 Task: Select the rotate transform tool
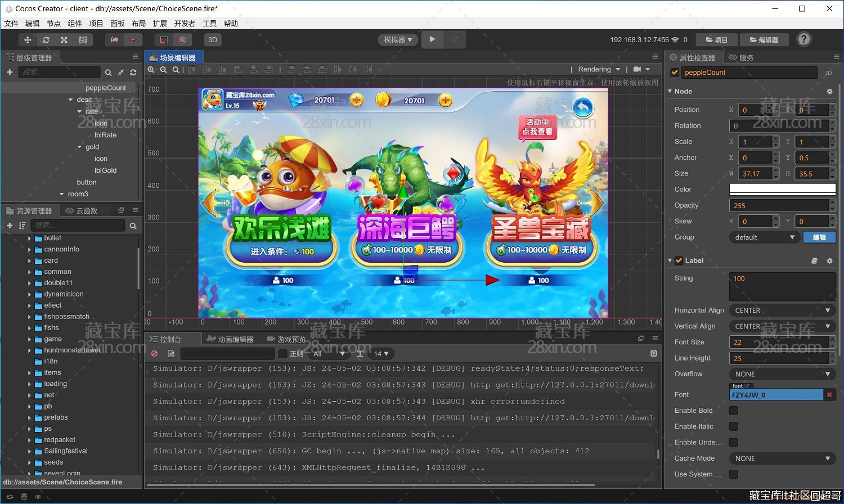46,40
